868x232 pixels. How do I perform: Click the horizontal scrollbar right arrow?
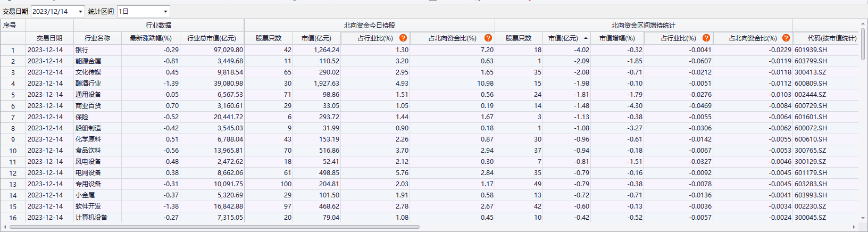(x=854, y=227)
